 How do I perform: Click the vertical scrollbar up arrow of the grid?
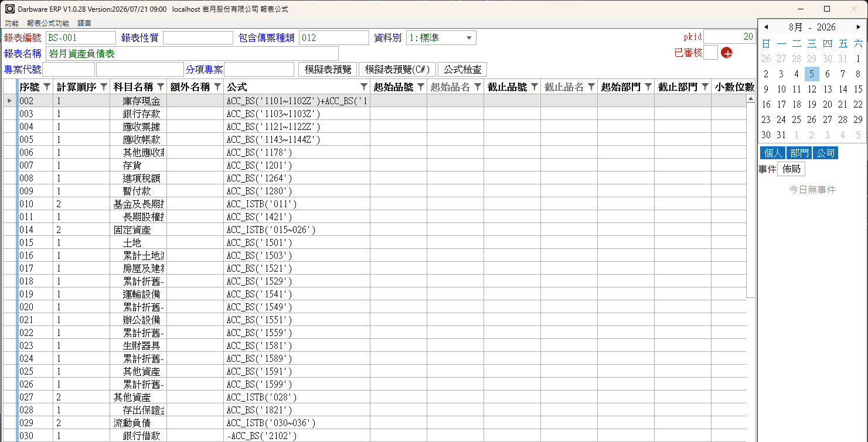pyautogui.click(x=751, y=100)
